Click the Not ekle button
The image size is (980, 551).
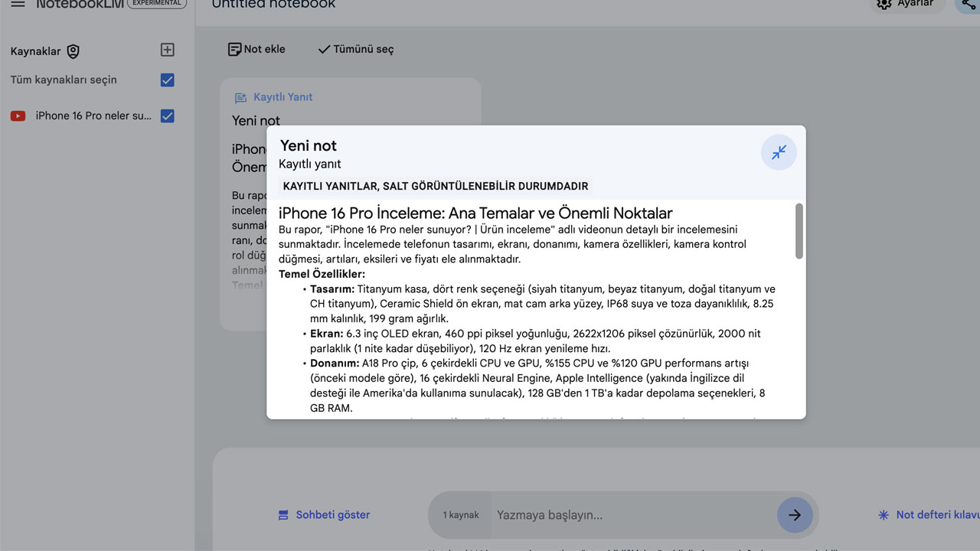tap(256, 49)
